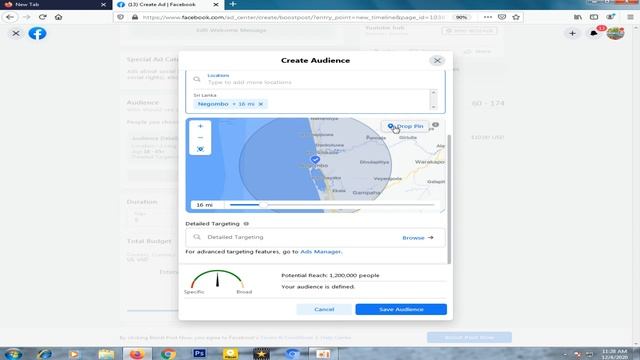Click the audience size gauge
Screen dimensions: 640x360
pos(218,280)
